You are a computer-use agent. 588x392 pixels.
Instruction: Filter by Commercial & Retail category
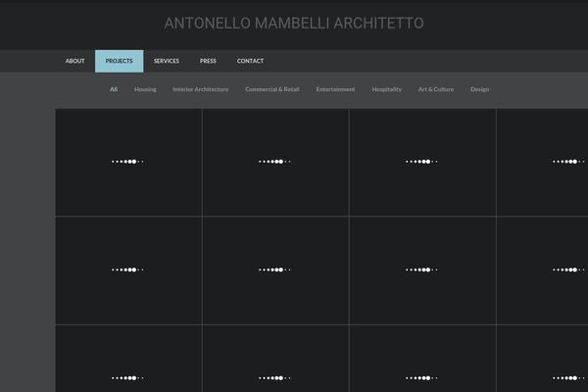(272, 89)
